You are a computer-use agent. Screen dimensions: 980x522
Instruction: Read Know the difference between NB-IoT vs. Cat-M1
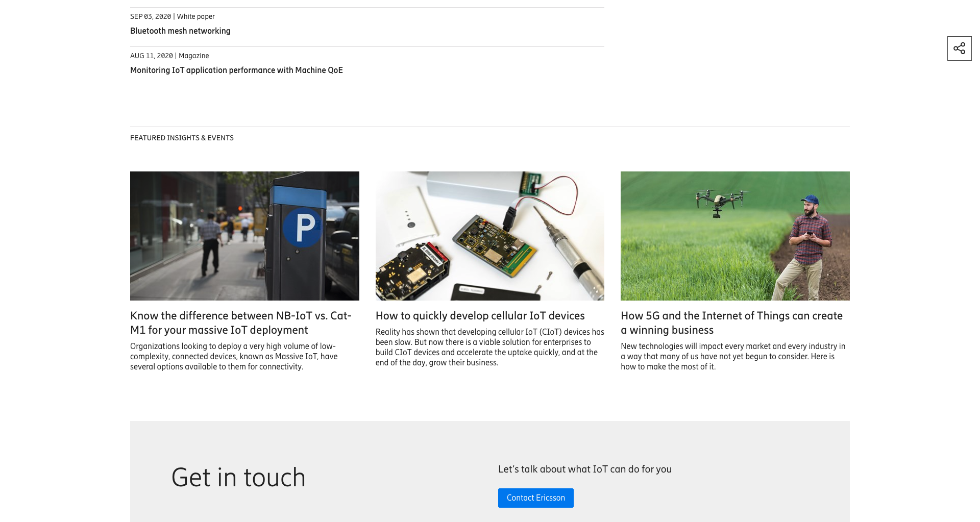pyautogui.click(x=241, y=323)
